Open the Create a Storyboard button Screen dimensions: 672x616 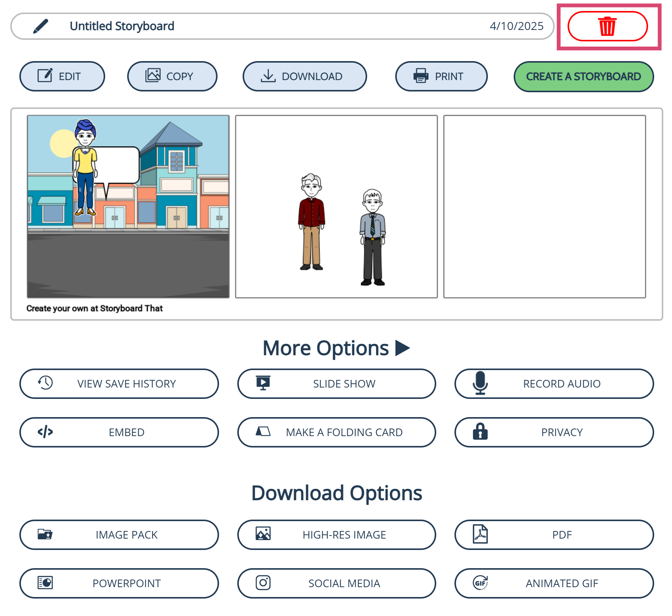coord(584,76)
